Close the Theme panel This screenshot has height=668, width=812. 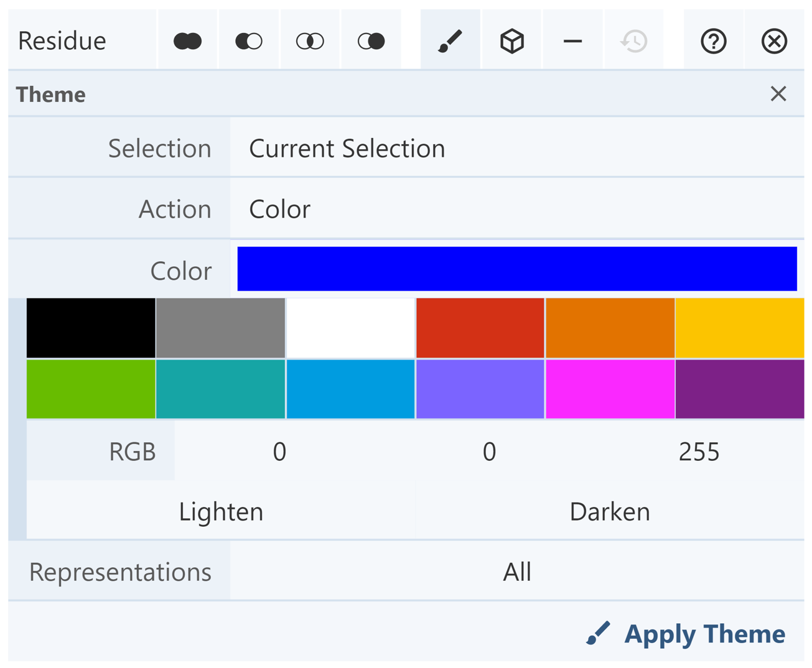778,94
